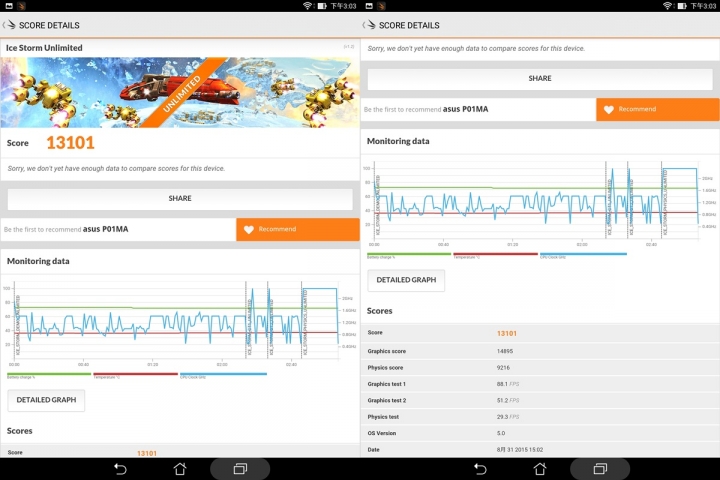
Task: Tap the battery icon in left status bar
Action: point(322,6)
